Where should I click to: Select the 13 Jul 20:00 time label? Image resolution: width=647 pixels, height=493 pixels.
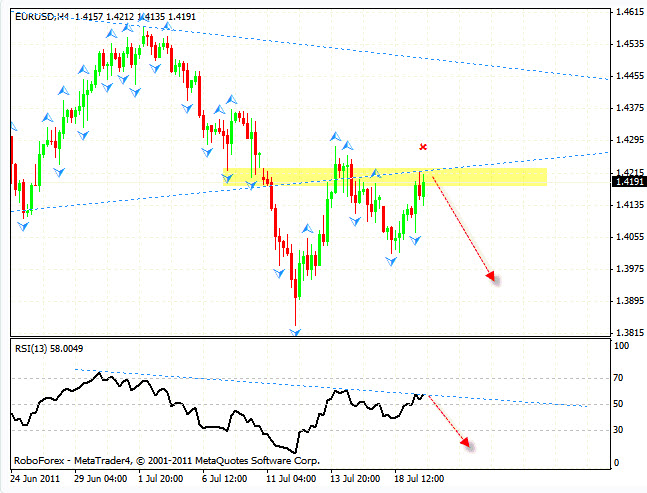355,479
